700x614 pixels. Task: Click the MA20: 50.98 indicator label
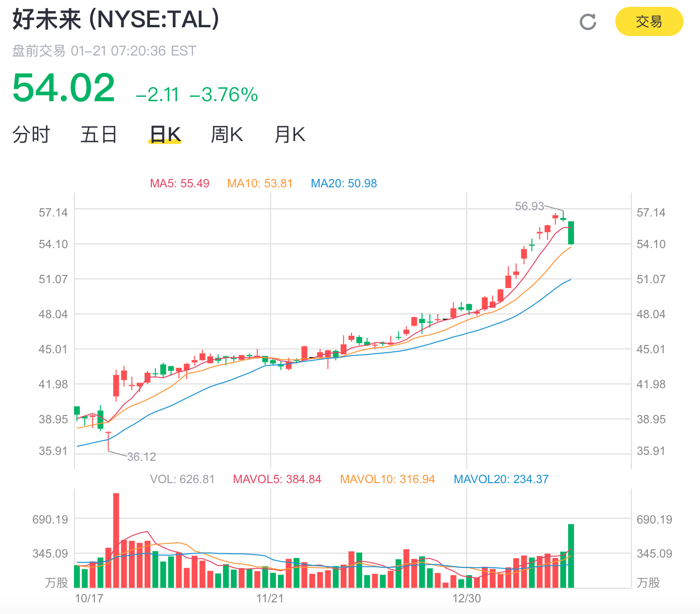(x=344, y=183)
